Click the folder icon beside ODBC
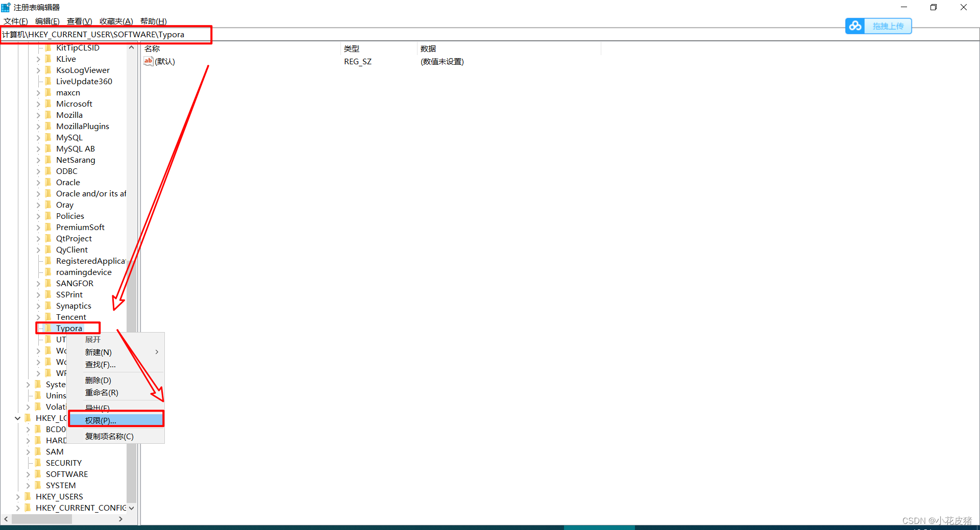This screenshot has height=530, width=980. pos(48,171)
